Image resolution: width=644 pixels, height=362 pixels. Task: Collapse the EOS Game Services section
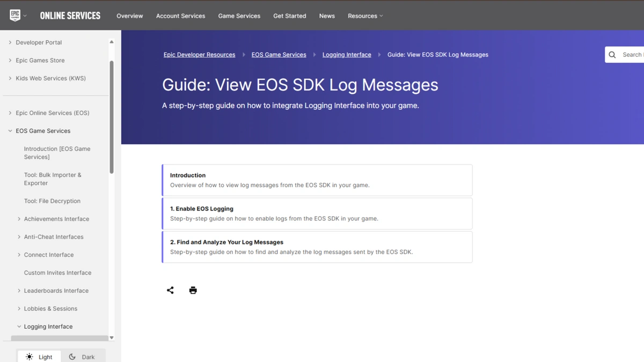tap(10, 131)
